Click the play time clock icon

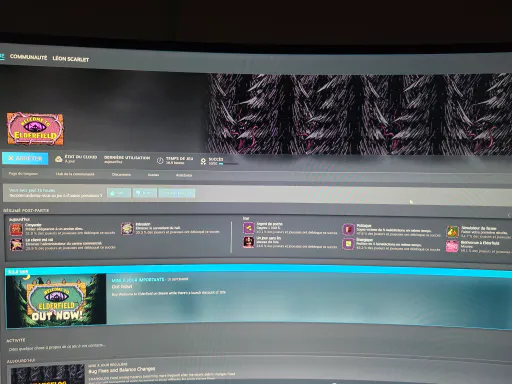tap(160, 161)
